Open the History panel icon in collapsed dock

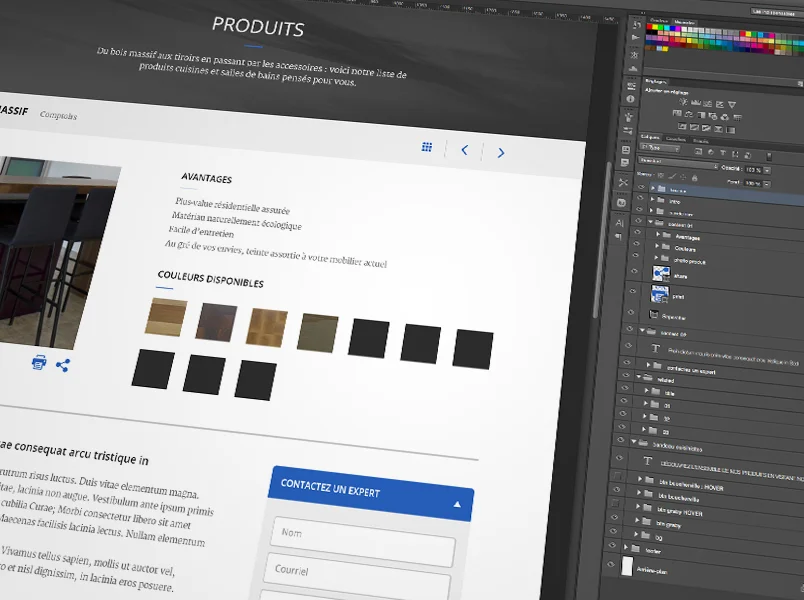637,25
